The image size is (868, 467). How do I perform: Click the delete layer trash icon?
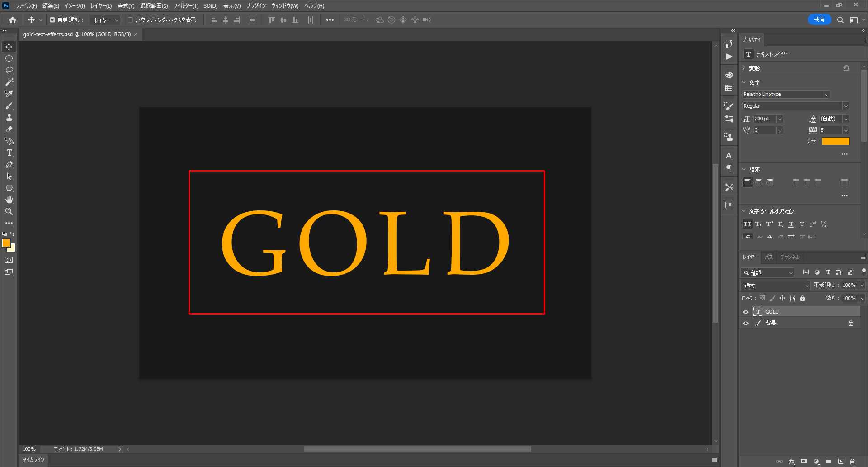(852, 462)
